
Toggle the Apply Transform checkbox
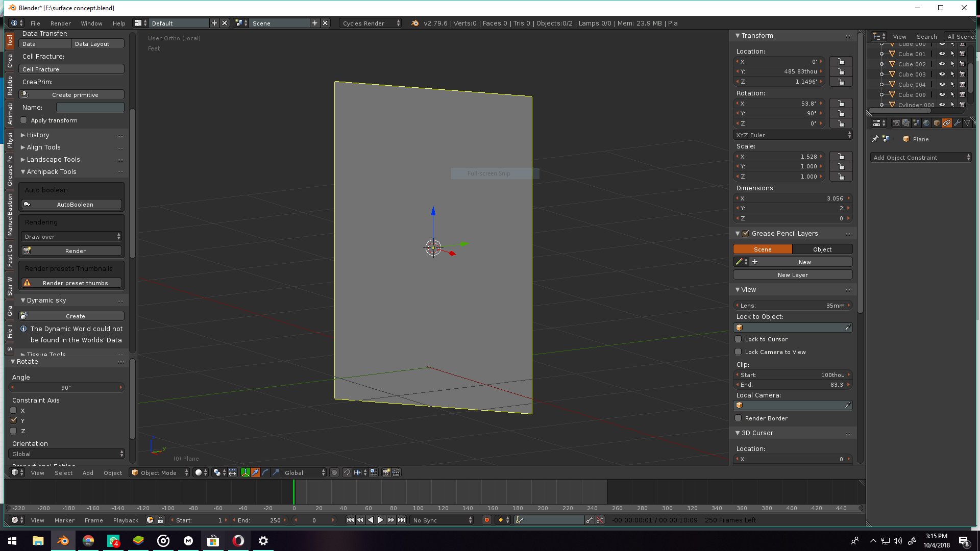pos(23,120)
